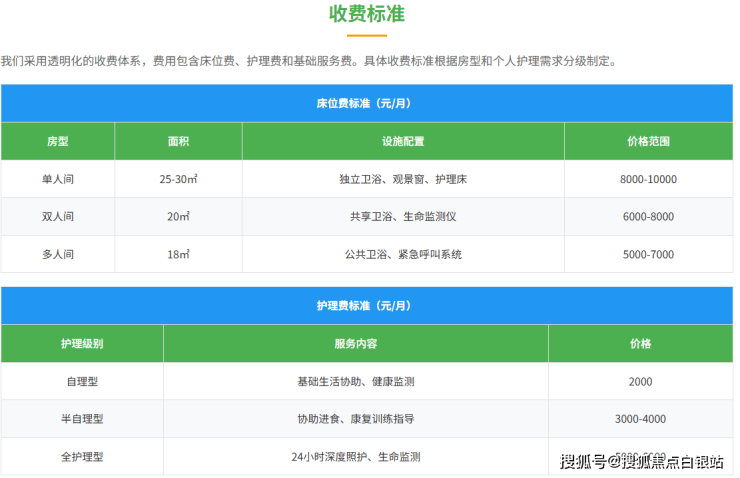This screenshot has height=478, width=740.
Task: Click the 5000-7000 price cell
Action: pos(648,254)
